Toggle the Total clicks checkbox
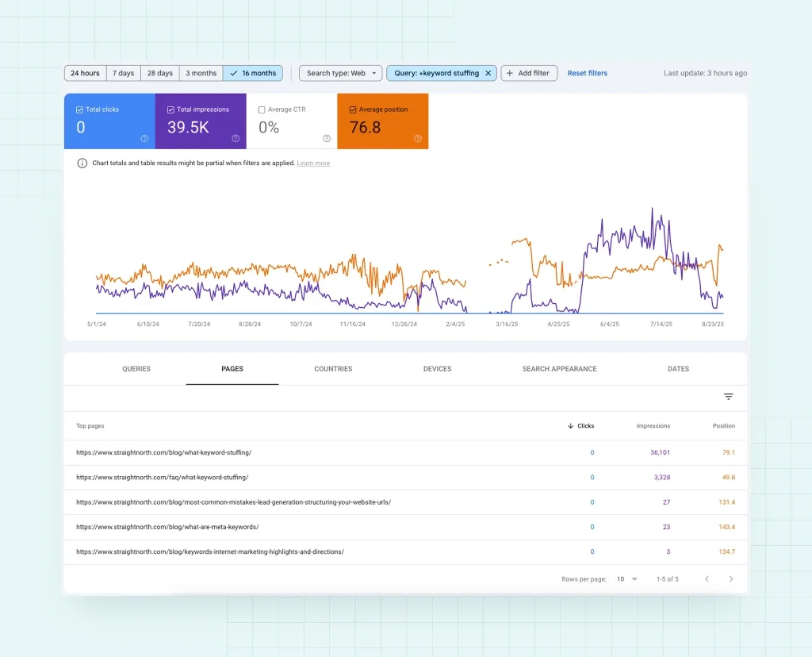Viewport: 812px width, 657px height. point(79,109)
